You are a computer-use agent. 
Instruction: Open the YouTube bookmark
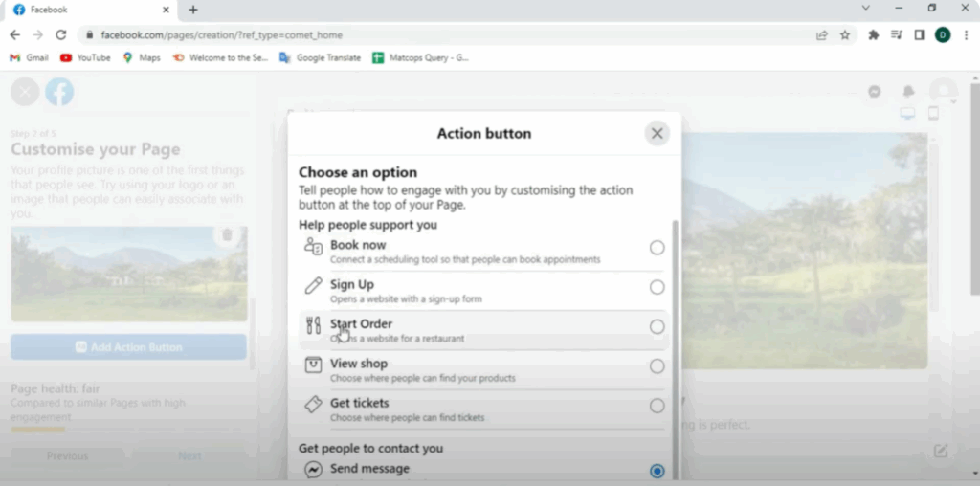(x=85, y=57)
